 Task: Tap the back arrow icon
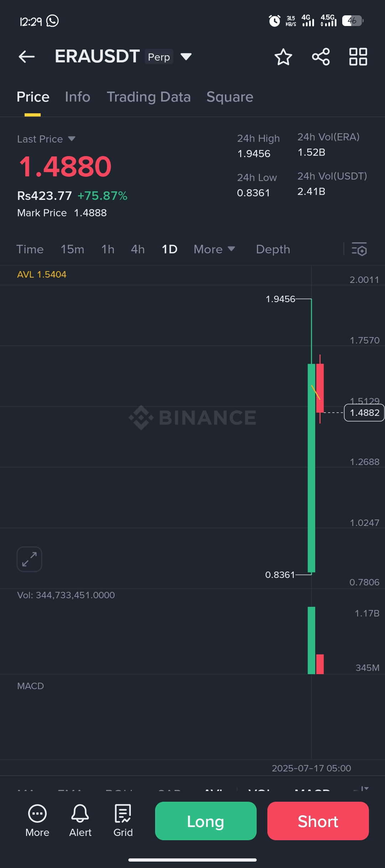[x=27, y=57]
